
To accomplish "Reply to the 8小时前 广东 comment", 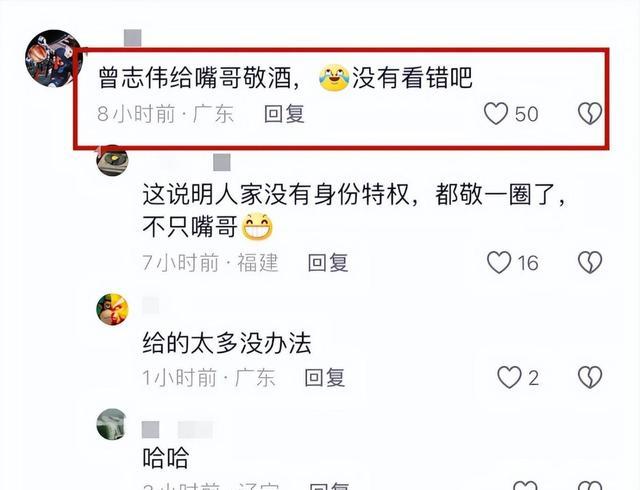I will pos(284,114).
